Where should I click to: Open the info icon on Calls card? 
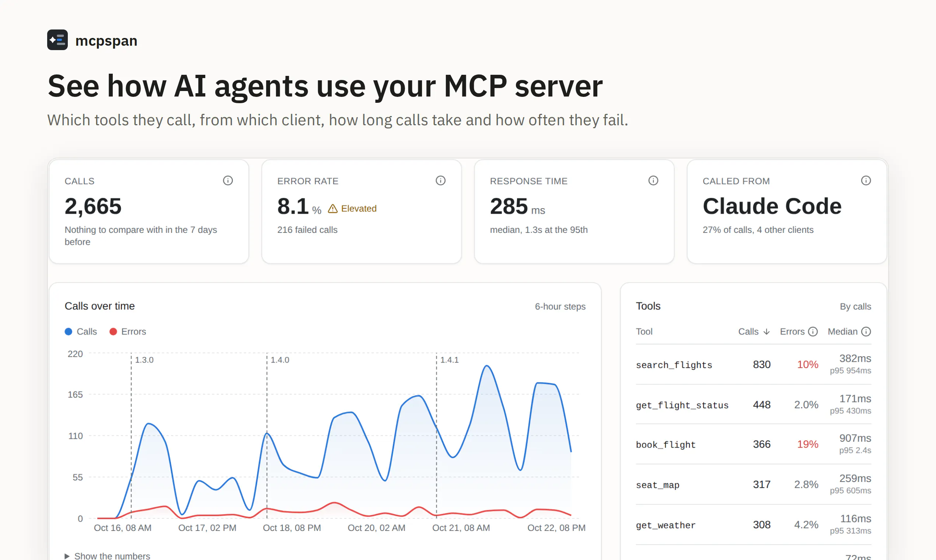228,181
